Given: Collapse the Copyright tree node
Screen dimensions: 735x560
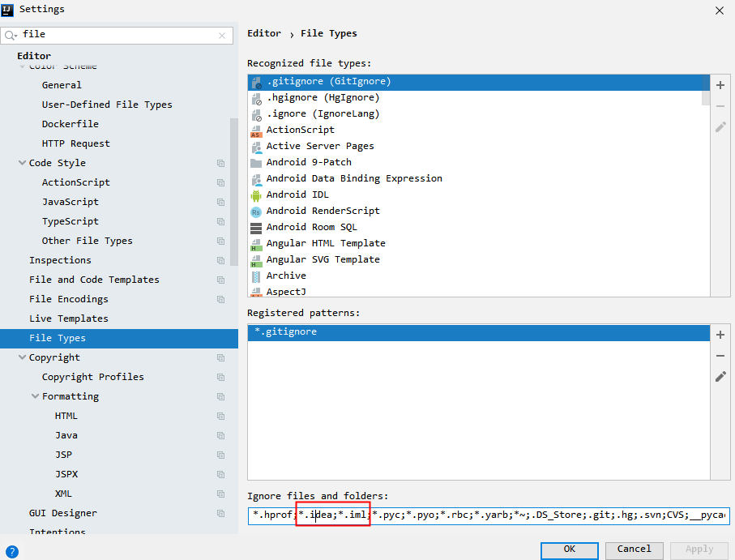Looking at the screenshot, I should tap(22, 357).
